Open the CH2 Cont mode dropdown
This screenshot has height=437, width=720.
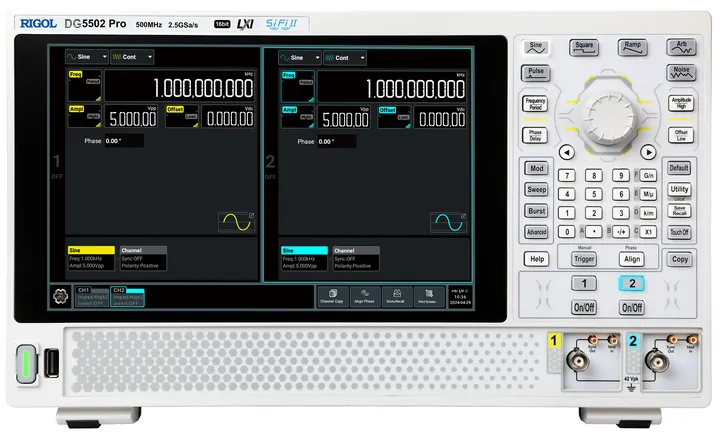(x=344, y=58)
